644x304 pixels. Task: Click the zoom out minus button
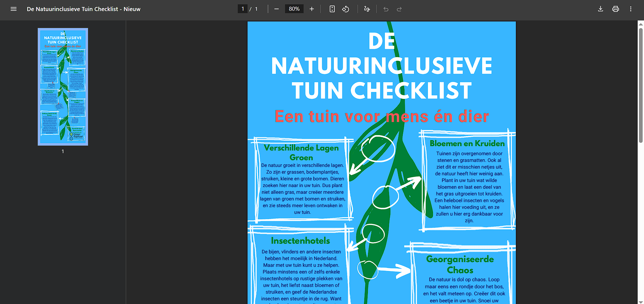pyautogui.click(x=276, y=9)
